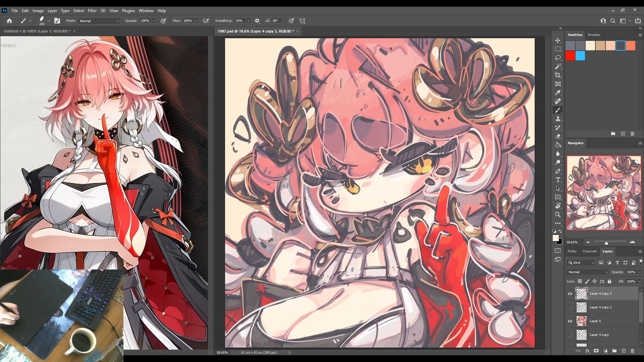Open the layer blend mode Normal dropdown
644x362 pixels.
click(588, 272)
